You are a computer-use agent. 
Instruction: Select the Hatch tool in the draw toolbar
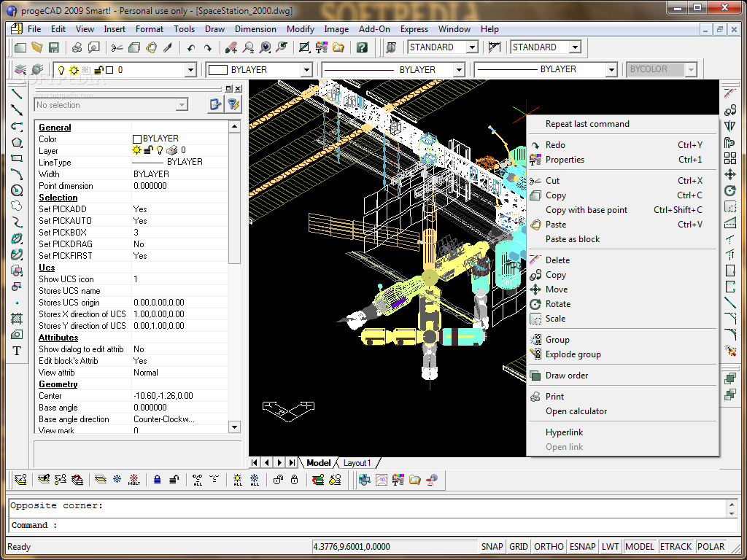click(17, 318)
